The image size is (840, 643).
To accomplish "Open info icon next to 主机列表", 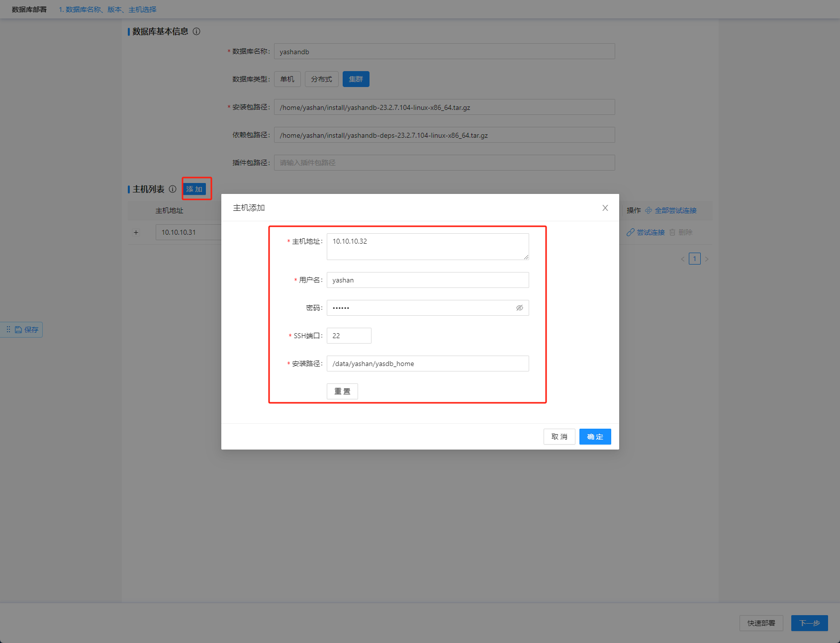I will [x=173, y=189].
